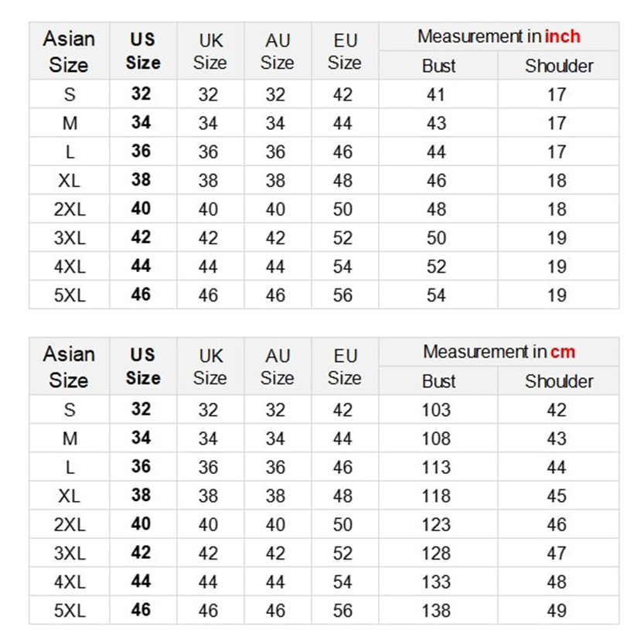Select bust value 138 in the cm table
The height and width of the screenshot is (644, 644).
click(x=436, y=610)
